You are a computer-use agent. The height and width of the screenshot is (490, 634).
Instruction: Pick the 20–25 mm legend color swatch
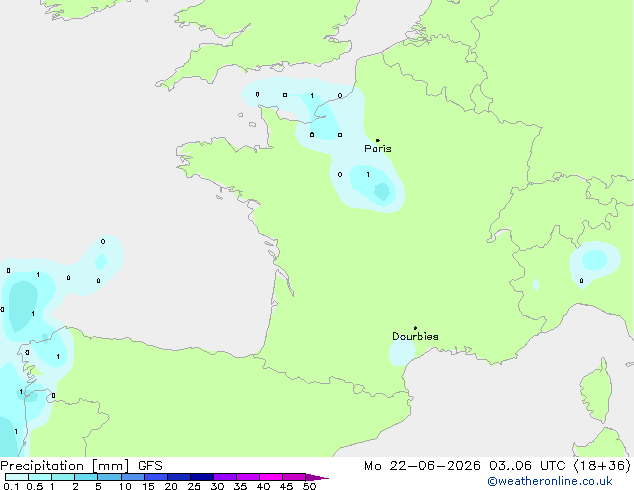click(x=179, y=477)
